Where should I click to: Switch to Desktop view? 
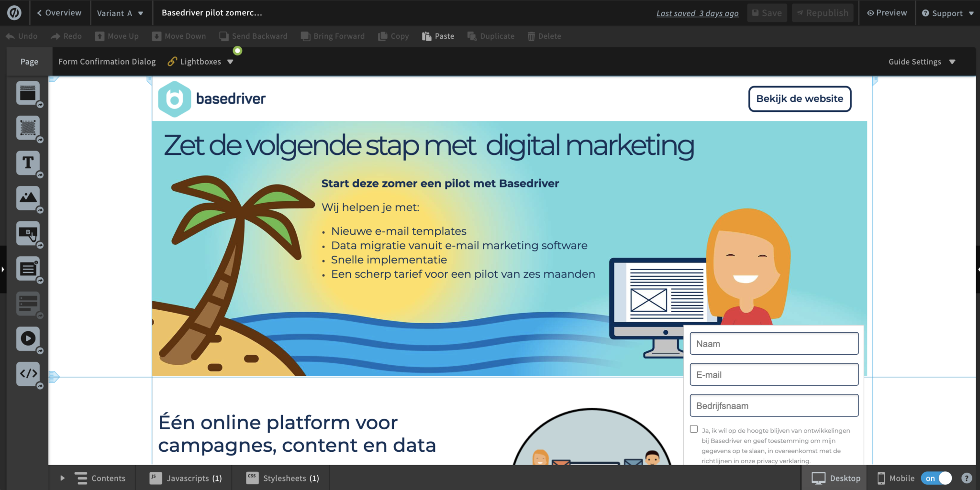coord(835,478)
